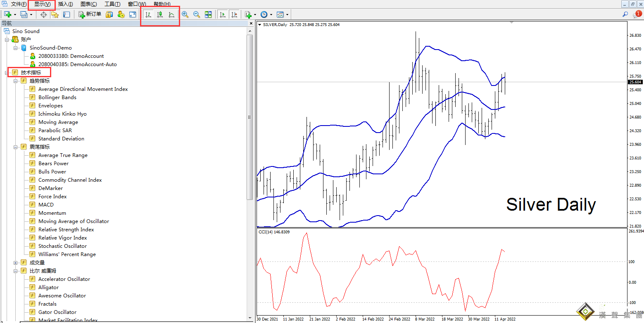Click the zoom out magnifier icon
This screenshot has width=644, height=323.
197,14
